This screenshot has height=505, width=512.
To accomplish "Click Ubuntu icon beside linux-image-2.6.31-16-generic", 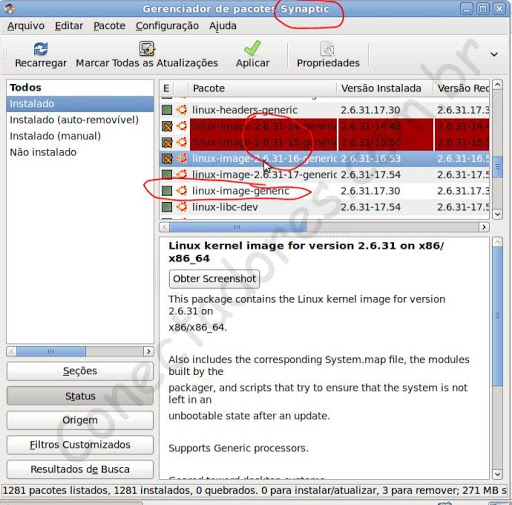I will [182, 158].
